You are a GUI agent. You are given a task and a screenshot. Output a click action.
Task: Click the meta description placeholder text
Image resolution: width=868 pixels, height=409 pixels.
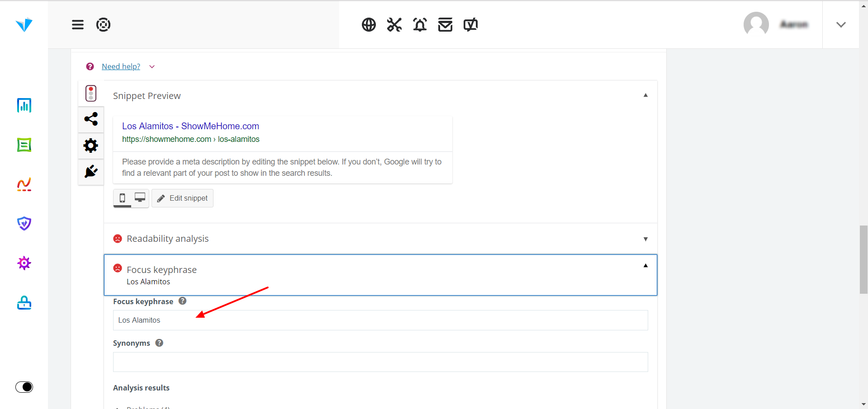click(x=282, y=167)
